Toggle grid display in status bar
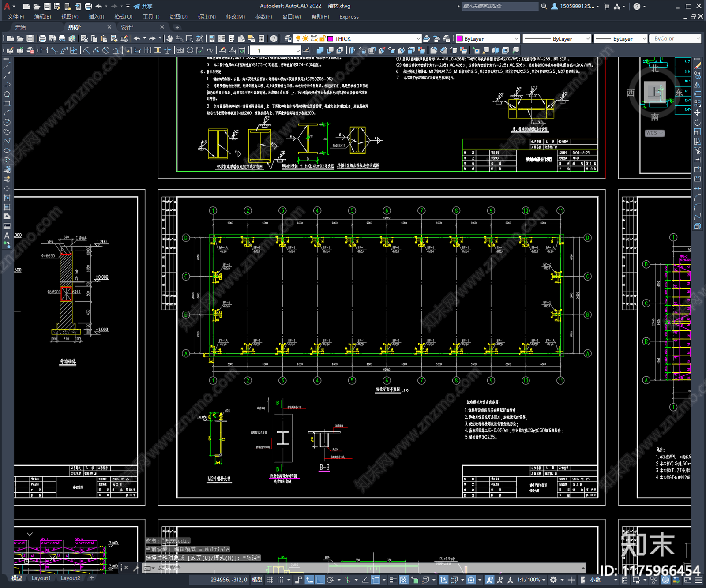The height and width of the screenshot is (588, 706). coord(270,580)
